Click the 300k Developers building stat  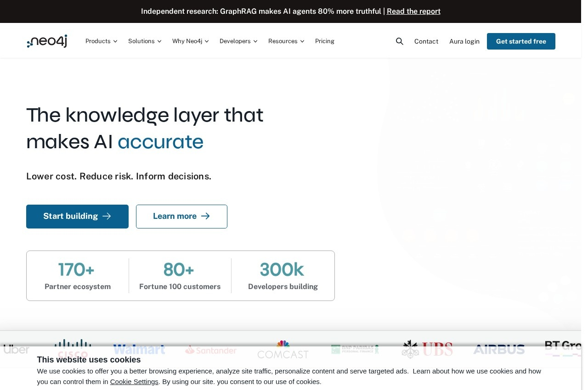pyautogui.click(x=283, y=276)
